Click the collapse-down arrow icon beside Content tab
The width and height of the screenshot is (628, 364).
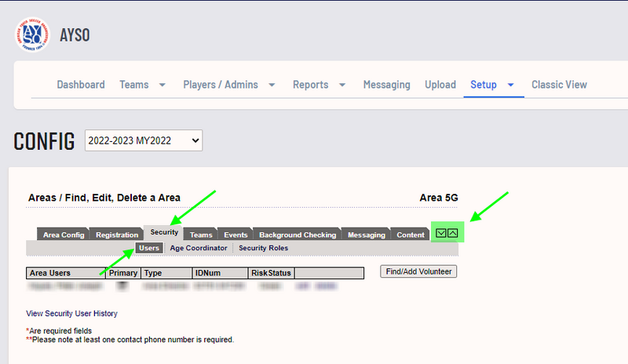[x=441, y=233]
